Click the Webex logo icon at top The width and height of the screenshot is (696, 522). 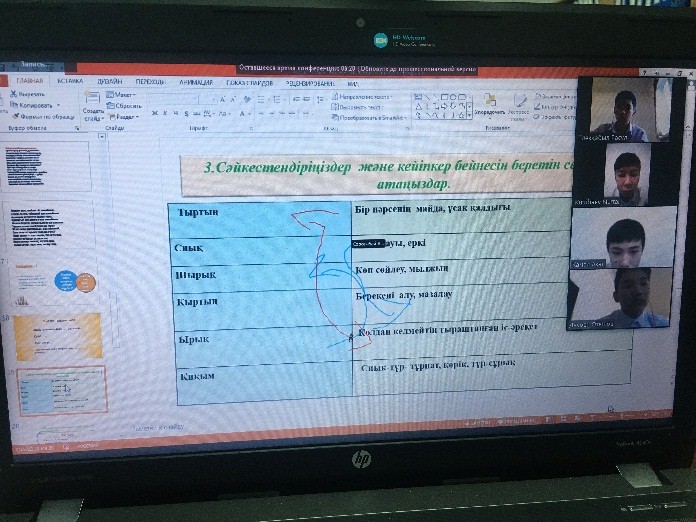380,40
